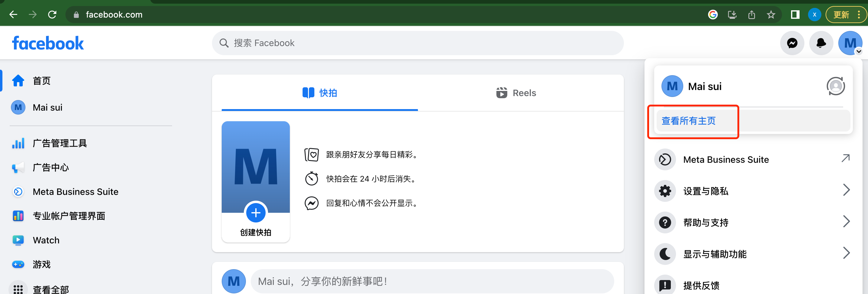Screen dimensions: 868x294
Task: Click the site lock icon
Action: 76,15
